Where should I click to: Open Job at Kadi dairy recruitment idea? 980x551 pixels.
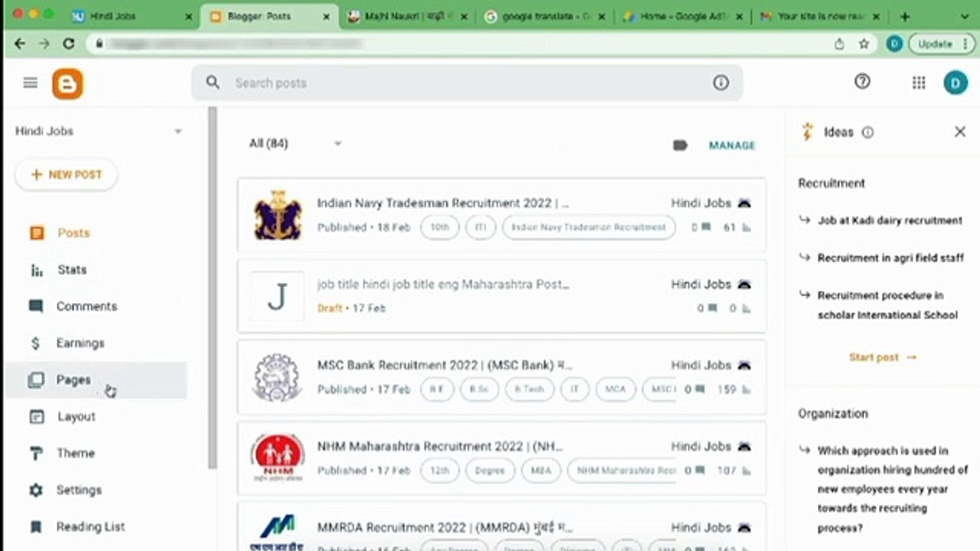click(x=890, y=220)
